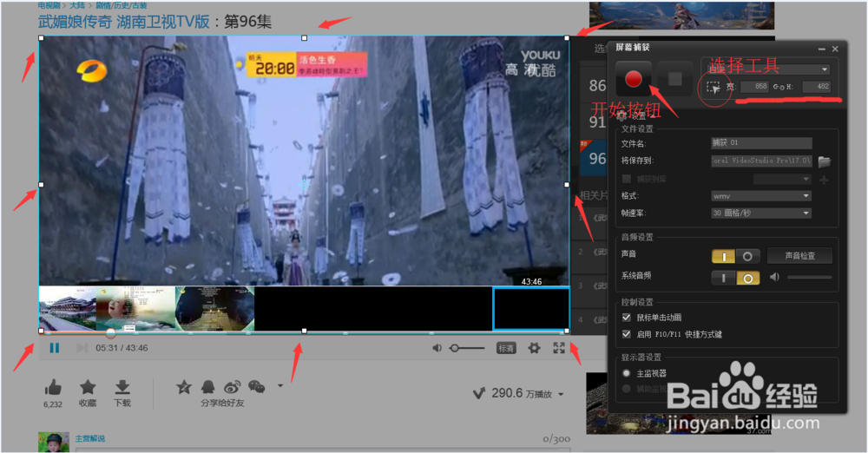
Task: Edit the 文件名 field 捕获 01
Action: [761, 143]
